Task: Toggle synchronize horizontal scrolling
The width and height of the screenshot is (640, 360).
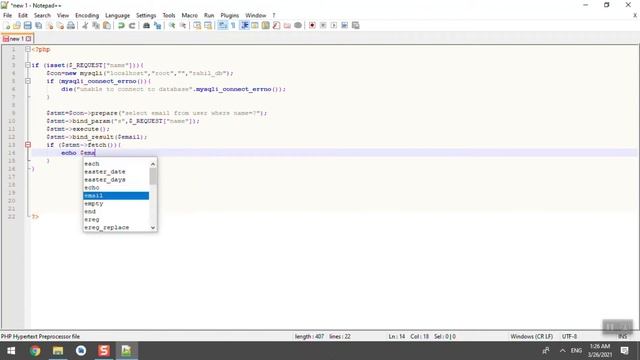Action: [208, 25]
